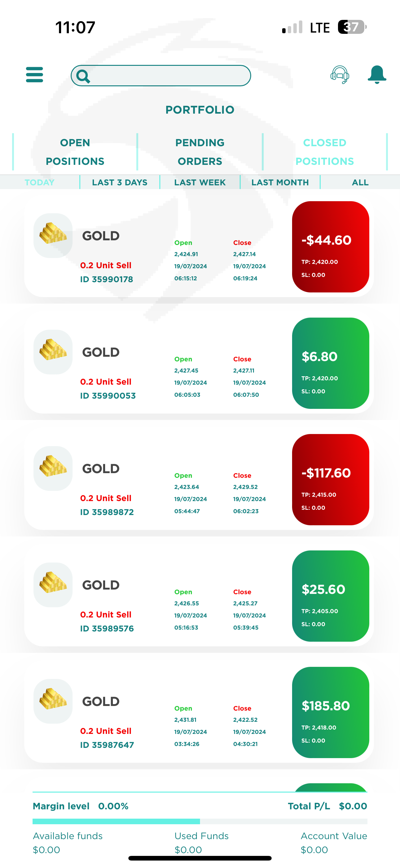
Task: Select Closed Positions tab
Action: click(325, 152)
